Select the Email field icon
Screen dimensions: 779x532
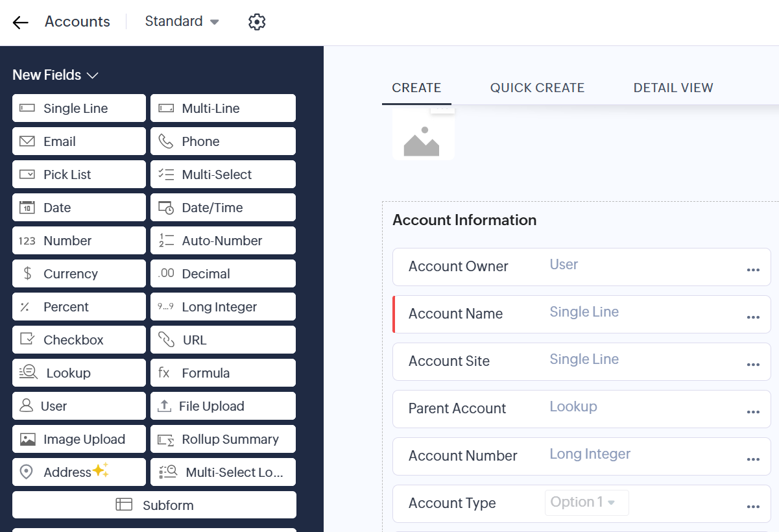point(27,141)
